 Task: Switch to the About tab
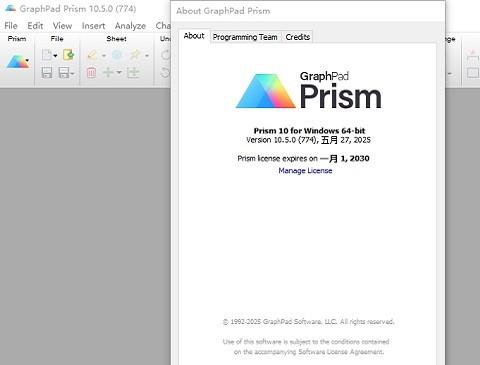194,36
